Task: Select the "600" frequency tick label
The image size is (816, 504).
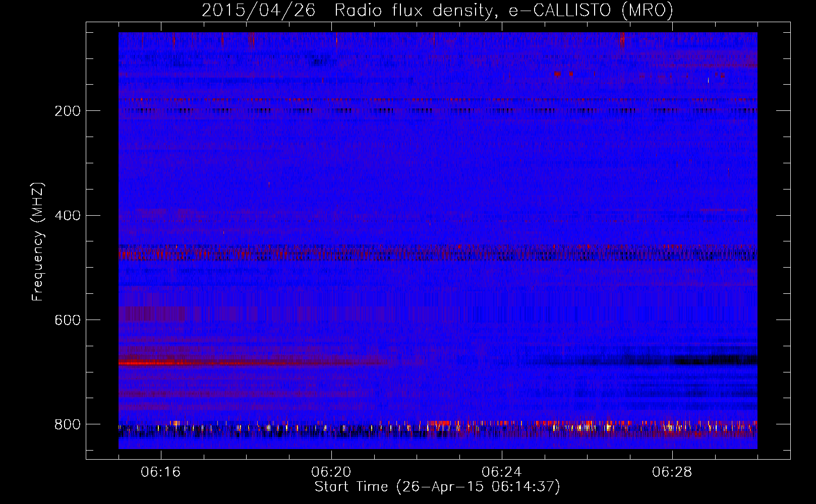Action: (68, 320)
